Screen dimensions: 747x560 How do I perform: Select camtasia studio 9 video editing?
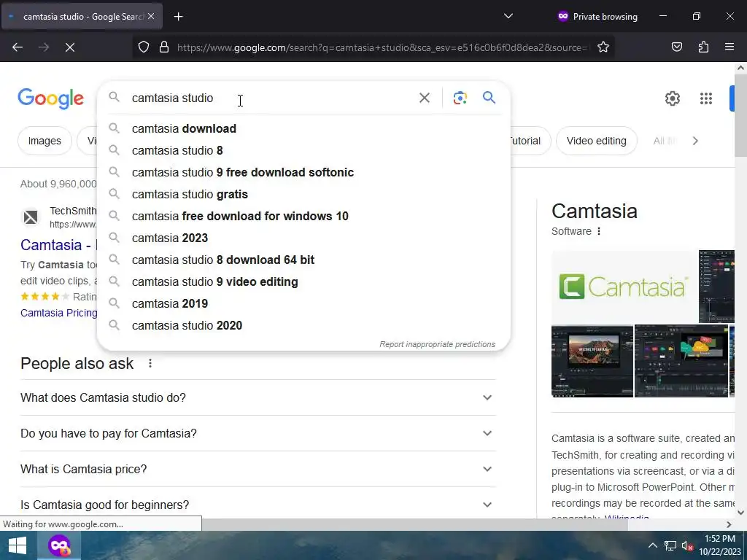[303, 282]
